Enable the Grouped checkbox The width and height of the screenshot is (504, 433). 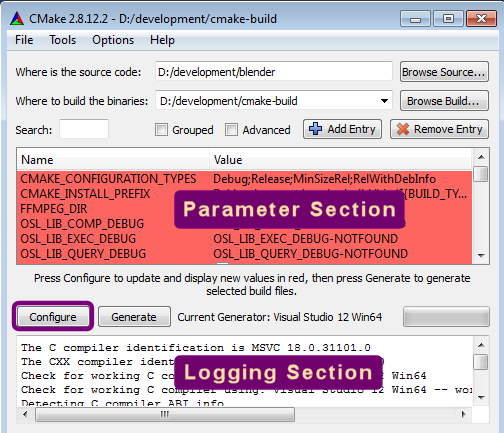point(161,130)
